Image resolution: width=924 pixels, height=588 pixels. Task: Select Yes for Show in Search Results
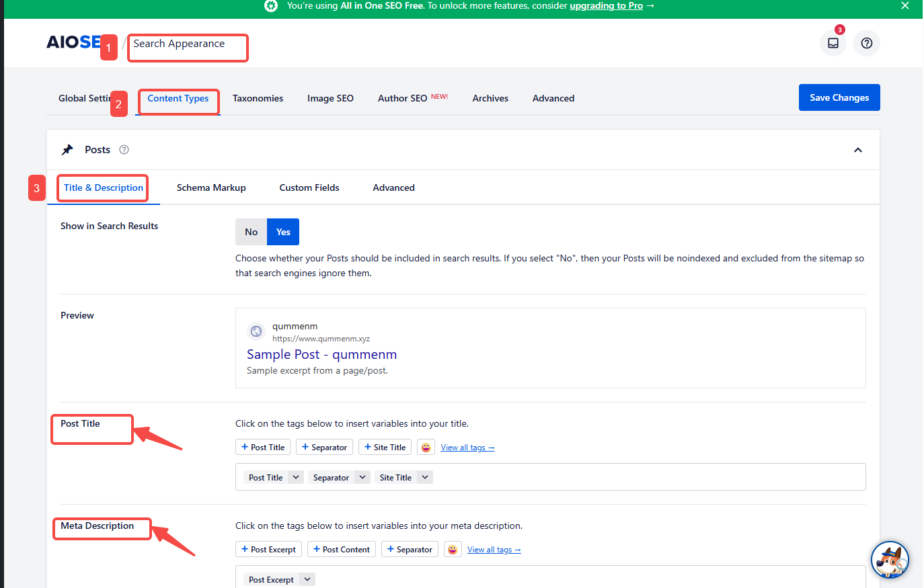tap(282, 231)
